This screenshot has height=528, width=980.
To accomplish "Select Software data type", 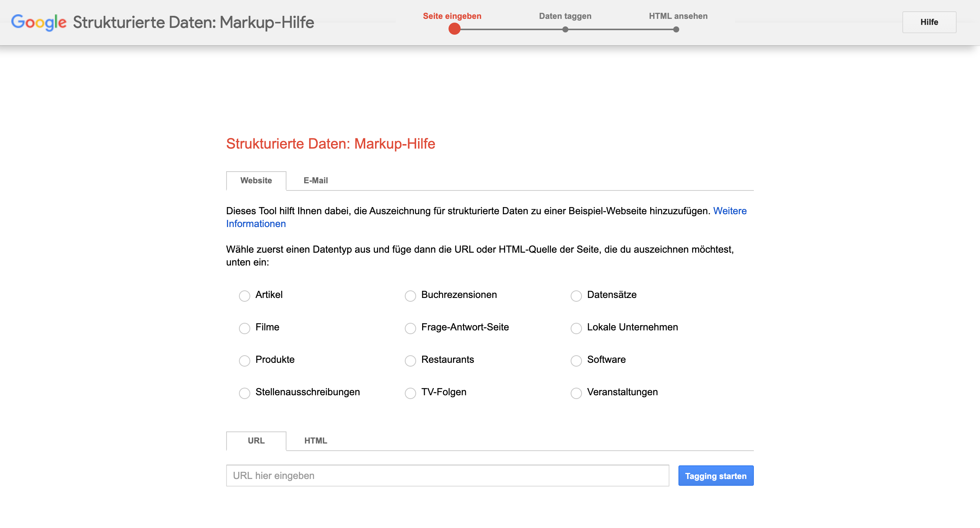I will point(576,361).
